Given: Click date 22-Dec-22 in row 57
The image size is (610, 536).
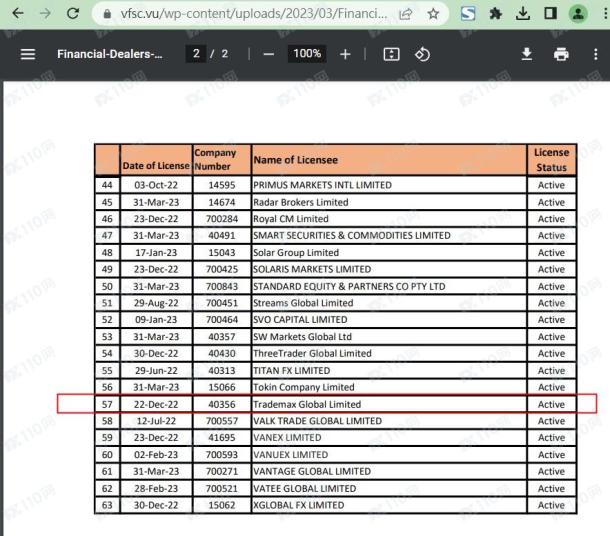Looking at the screenshot, I should click(156, 405).
